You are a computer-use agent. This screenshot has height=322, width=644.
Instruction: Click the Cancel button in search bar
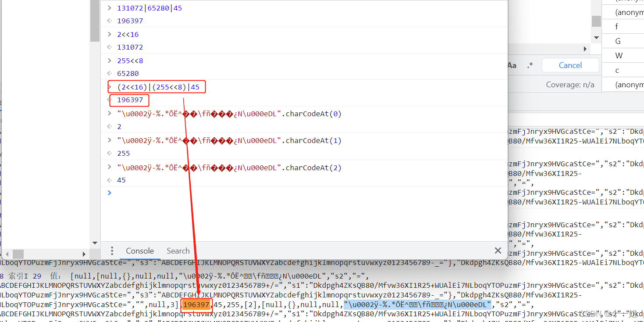[x=570, y=65]
